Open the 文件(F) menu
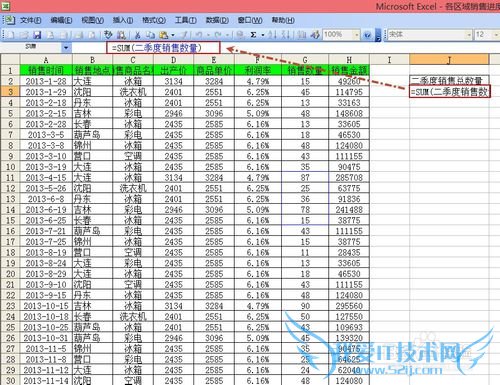This screenshot has height=385, width=500. 31,20
